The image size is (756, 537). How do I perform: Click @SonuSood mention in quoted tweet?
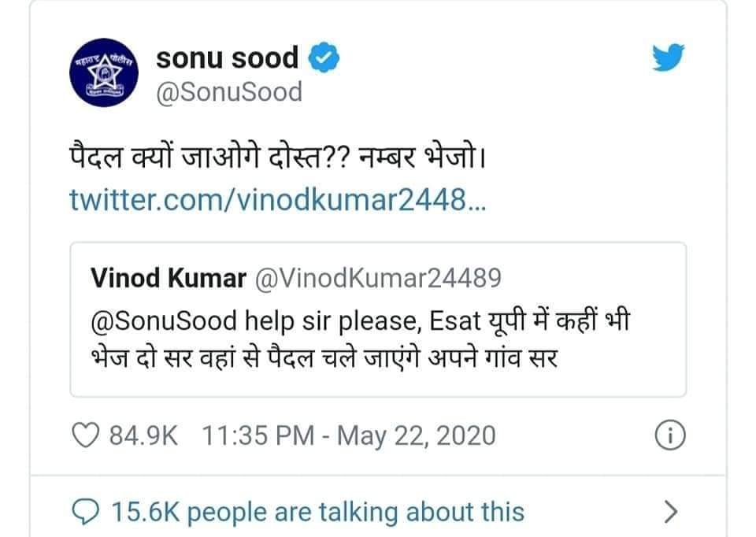point(164,321)
